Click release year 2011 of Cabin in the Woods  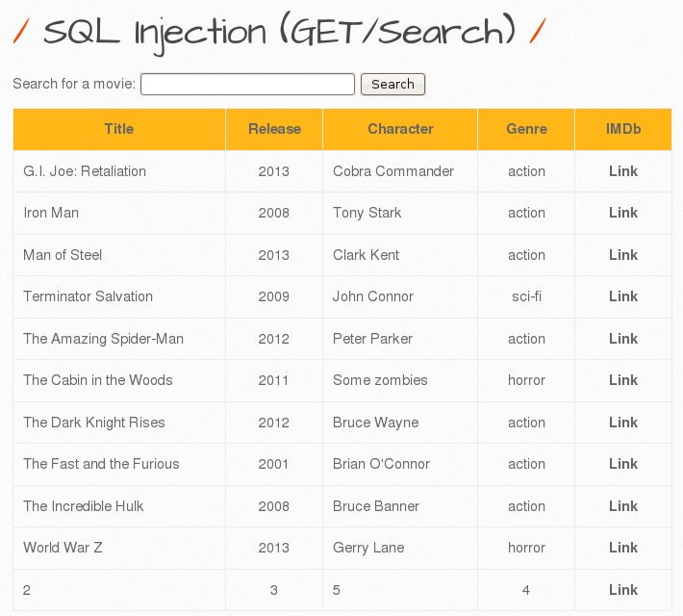[273, 380]
